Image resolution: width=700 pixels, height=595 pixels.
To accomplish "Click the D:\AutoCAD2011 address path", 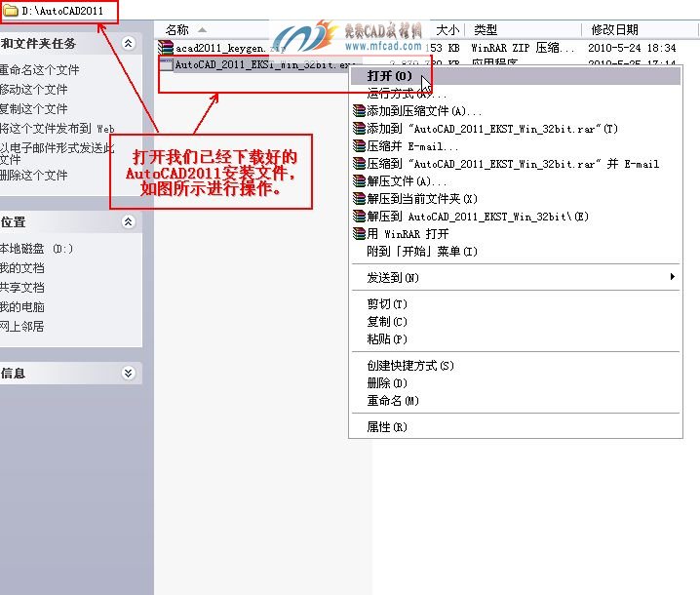I will [x=62, y=11].
